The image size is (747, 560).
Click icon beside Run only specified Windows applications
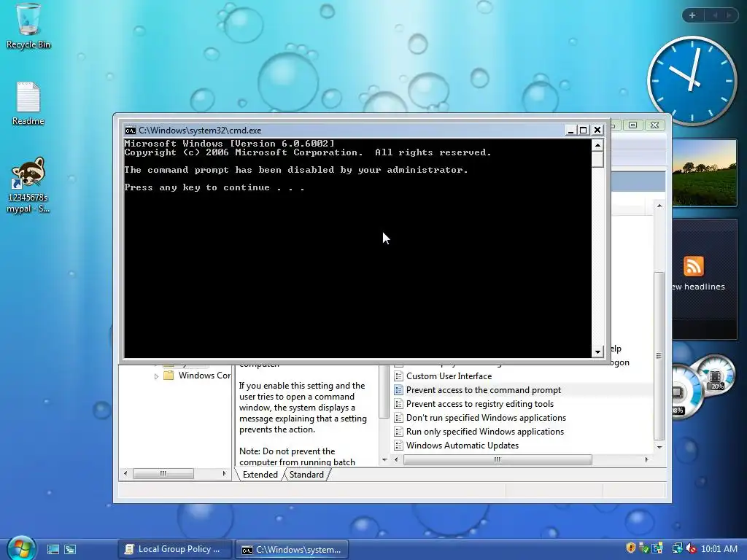pyautogui.click(x=399, y=432)
